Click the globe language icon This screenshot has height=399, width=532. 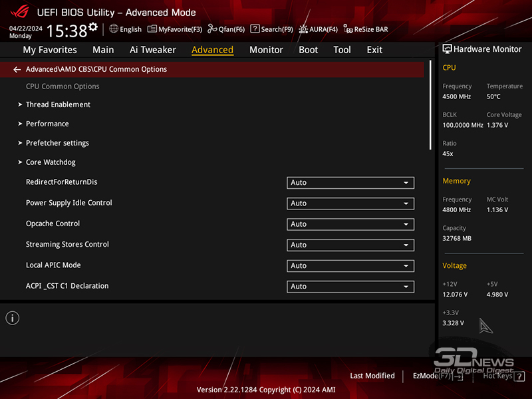tap(114, 29)
